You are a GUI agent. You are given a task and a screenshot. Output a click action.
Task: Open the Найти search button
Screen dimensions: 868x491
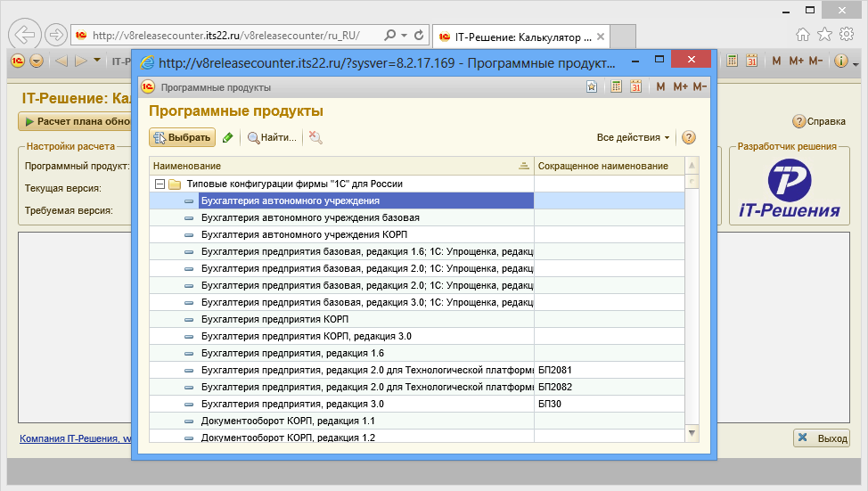pos(273,137)
